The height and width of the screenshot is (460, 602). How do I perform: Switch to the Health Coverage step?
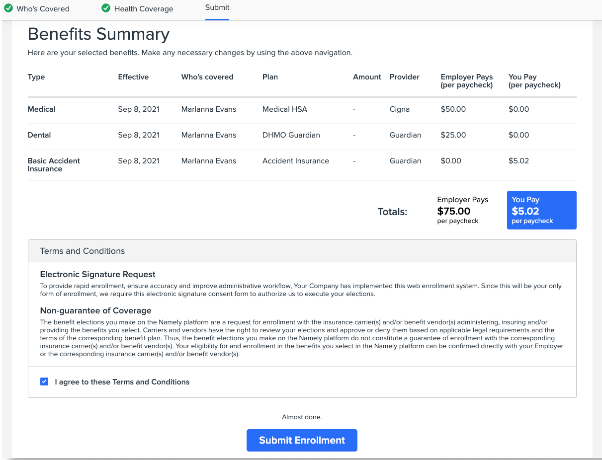coord(142,8)
